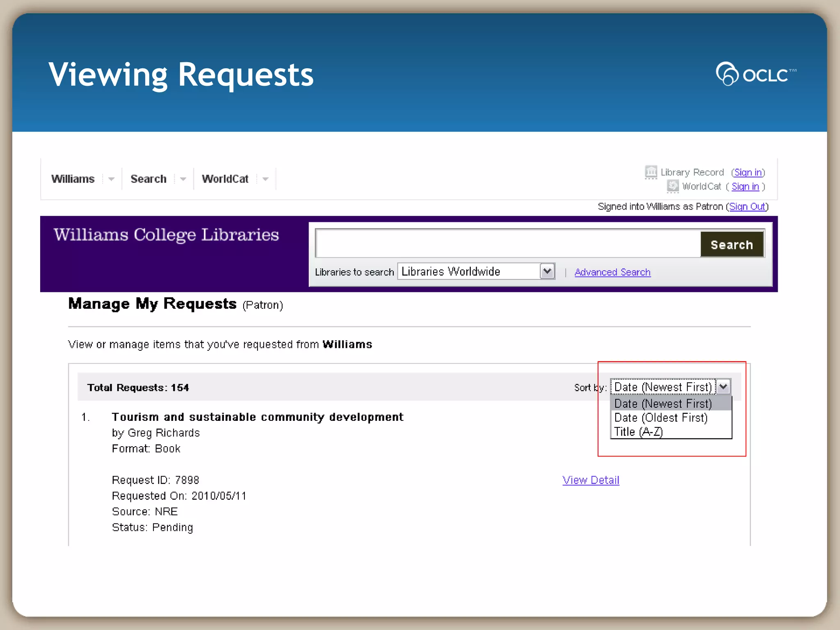The height and width of the screenshot is (630, 840).
Task: Expand the Search menu arrow
Action: pos(183,179)
